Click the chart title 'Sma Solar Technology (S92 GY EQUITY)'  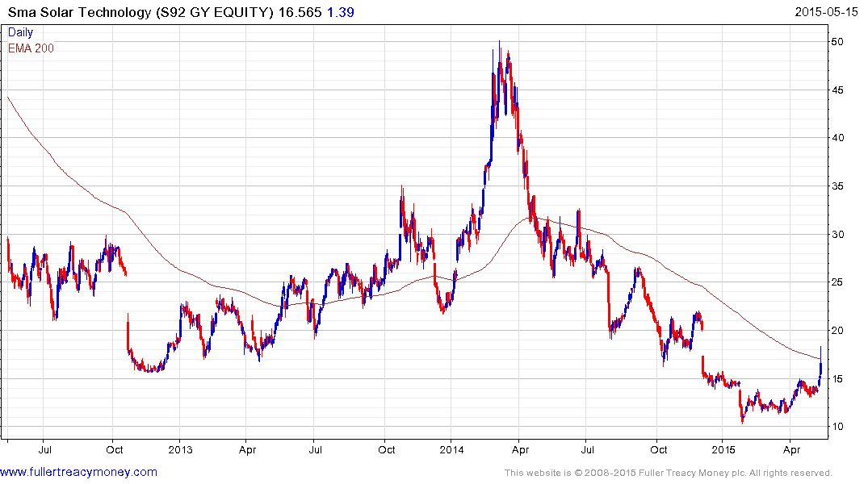[x=140, y=12]
